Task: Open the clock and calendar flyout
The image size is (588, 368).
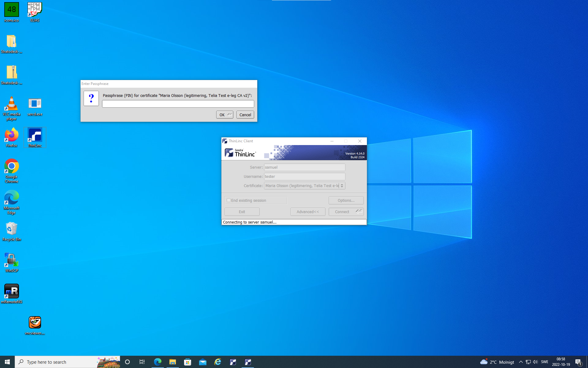Action: point(561,362)
